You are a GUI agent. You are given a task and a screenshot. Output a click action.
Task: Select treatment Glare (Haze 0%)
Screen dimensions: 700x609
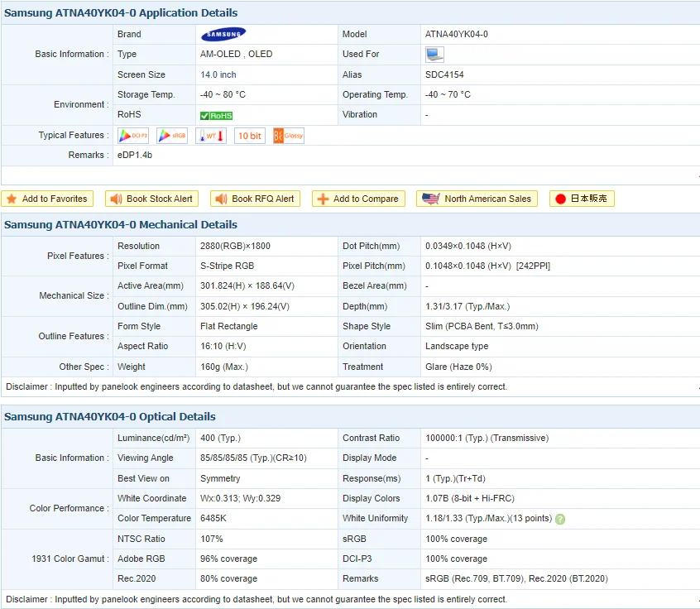pos(458,367)
